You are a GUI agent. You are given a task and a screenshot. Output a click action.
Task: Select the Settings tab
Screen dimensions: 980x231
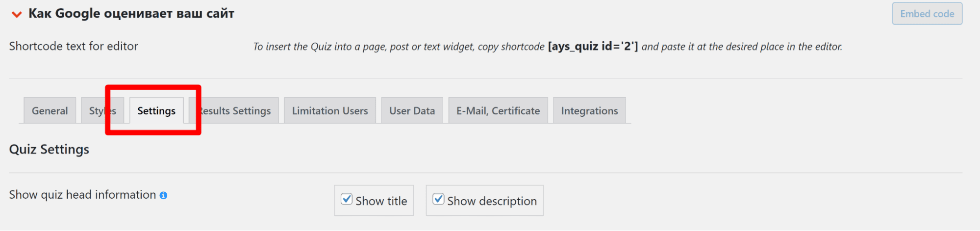point(156,111)
